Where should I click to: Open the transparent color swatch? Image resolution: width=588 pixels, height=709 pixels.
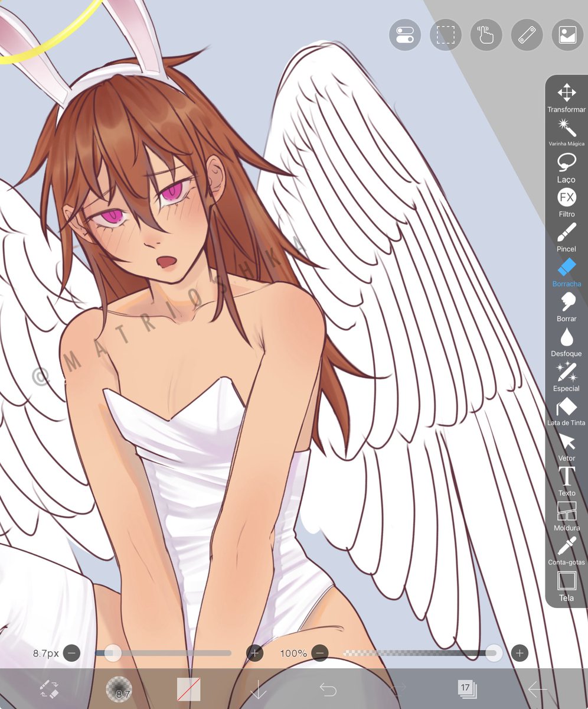189,689
